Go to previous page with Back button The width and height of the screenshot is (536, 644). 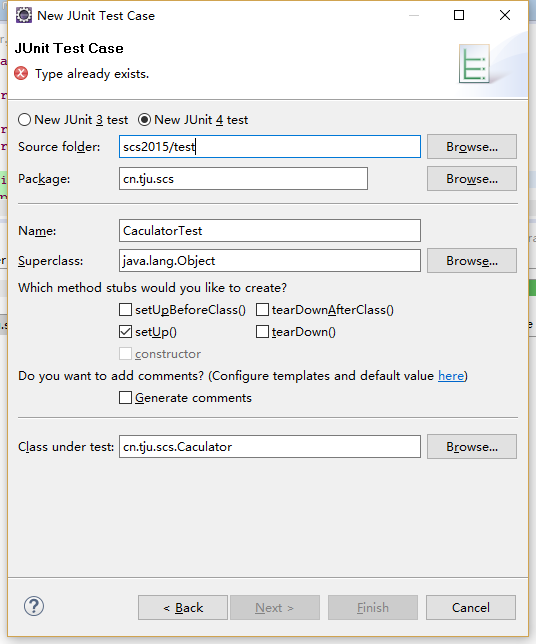point(183,607)
